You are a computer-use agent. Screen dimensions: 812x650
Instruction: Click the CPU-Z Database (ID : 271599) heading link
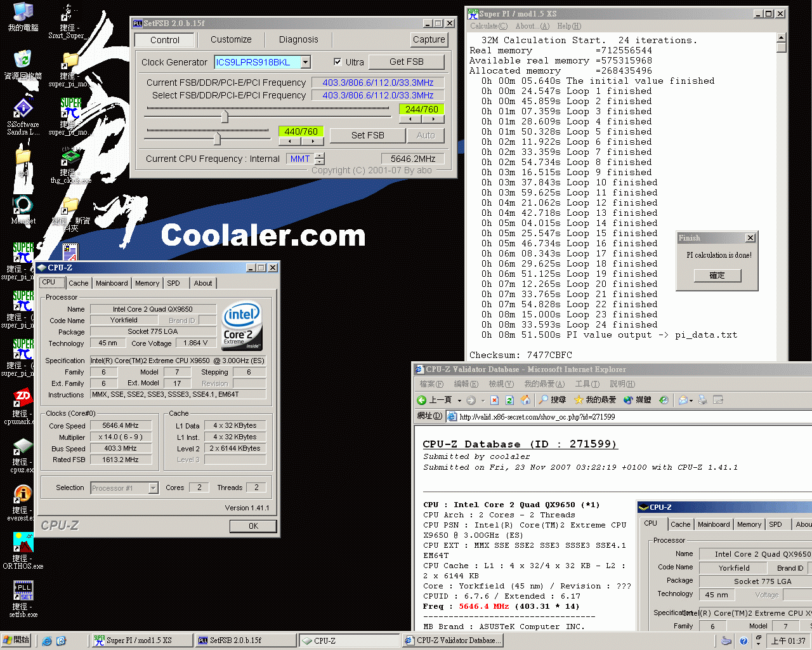[x=520, y=444]
